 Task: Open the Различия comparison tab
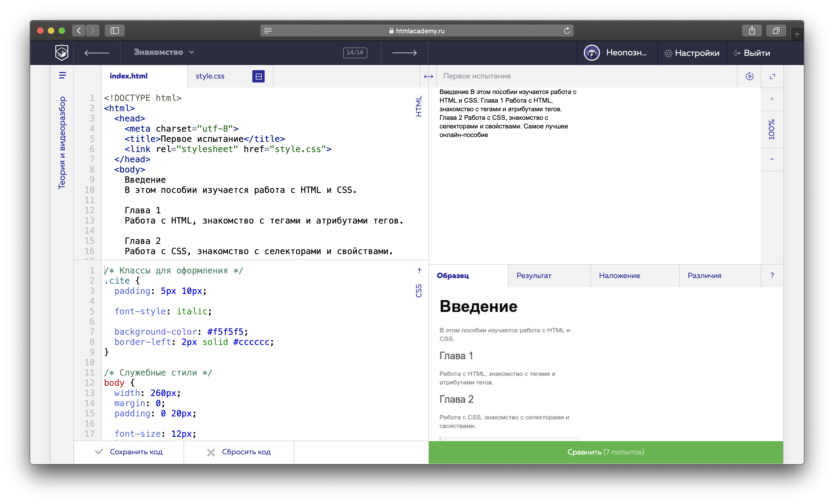(704, 276)
